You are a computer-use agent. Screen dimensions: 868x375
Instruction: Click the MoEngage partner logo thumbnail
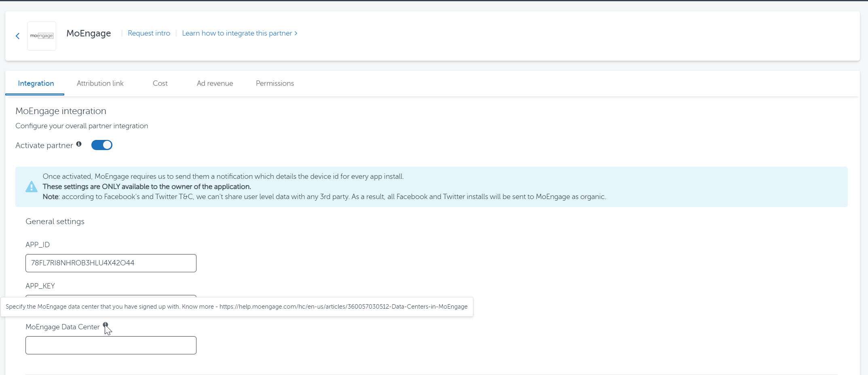click(42, 36)
